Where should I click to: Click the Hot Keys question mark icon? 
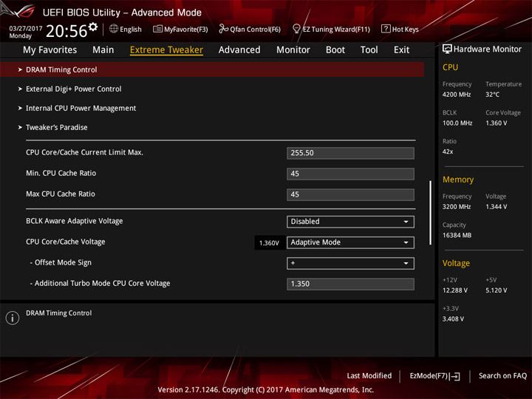(386, 29)
